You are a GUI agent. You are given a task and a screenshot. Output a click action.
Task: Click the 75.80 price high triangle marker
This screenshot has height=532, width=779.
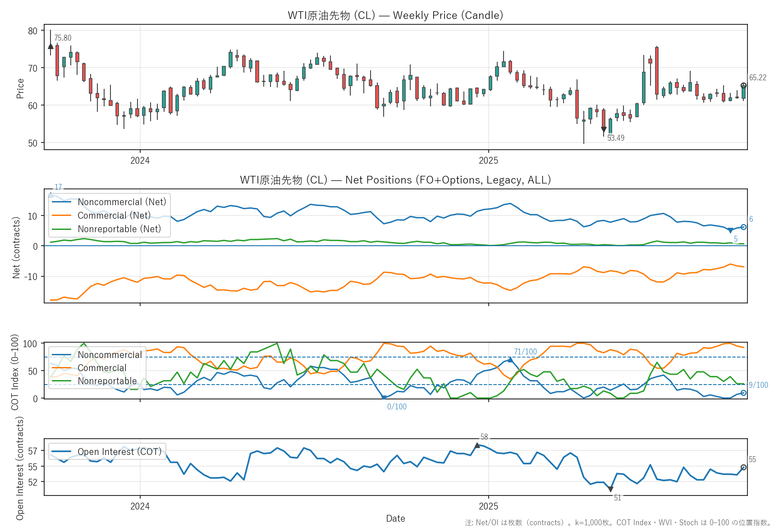(50, 46)
